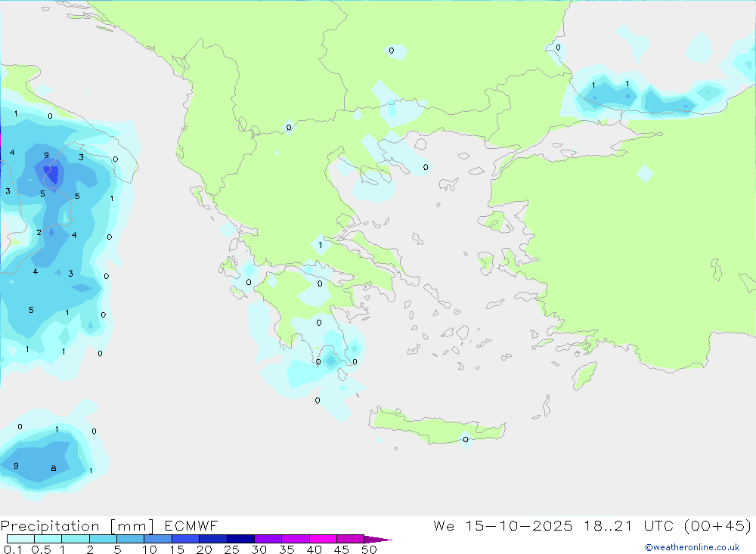Click the 0.1–0.5 mm lightest cyan legend swatch

tap(20, 539)
